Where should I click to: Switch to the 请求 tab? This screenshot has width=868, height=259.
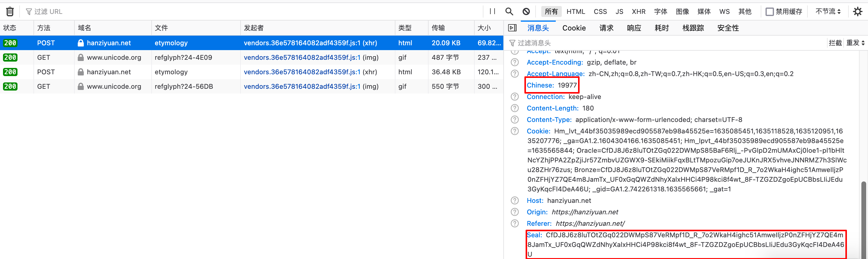pos(606,28)
